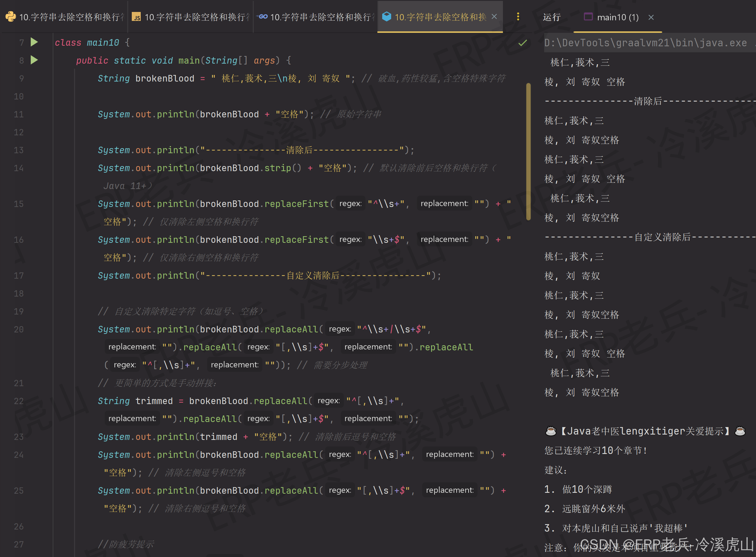Click the brokenBlood variable on line 9
This screenshot has width=756, height=557.
tap(165, 78)
